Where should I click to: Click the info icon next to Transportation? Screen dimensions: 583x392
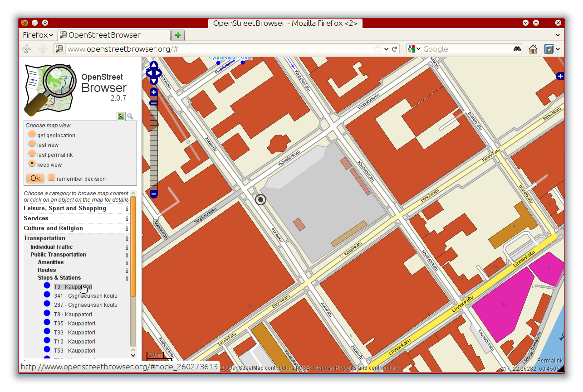pyautogui.click(x=127, y=238)
